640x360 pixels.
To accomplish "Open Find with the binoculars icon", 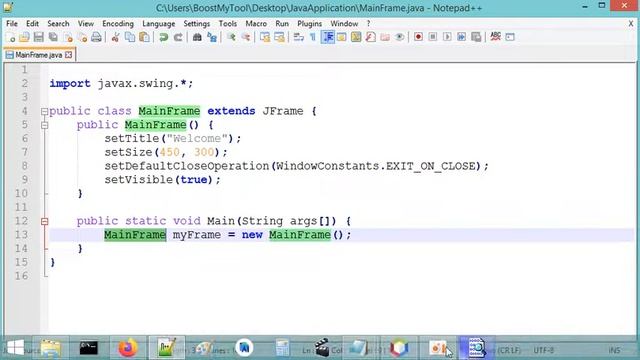I will click(197, 37).
